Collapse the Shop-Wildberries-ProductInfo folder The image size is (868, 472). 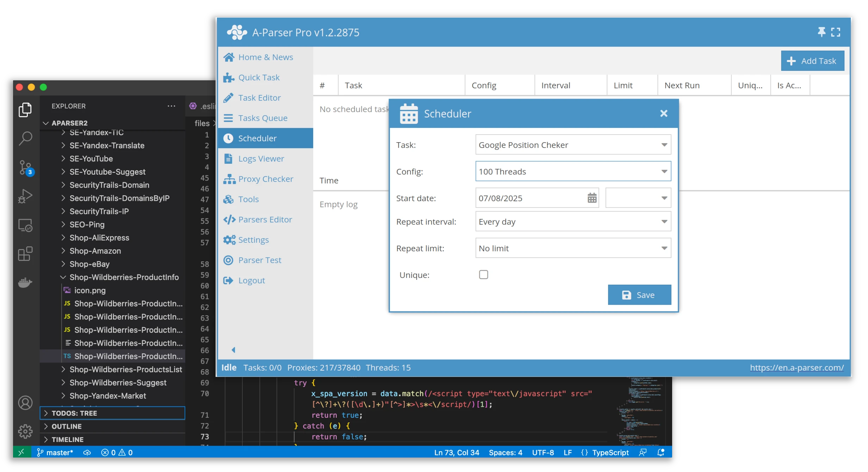click(x=63, y=277)
